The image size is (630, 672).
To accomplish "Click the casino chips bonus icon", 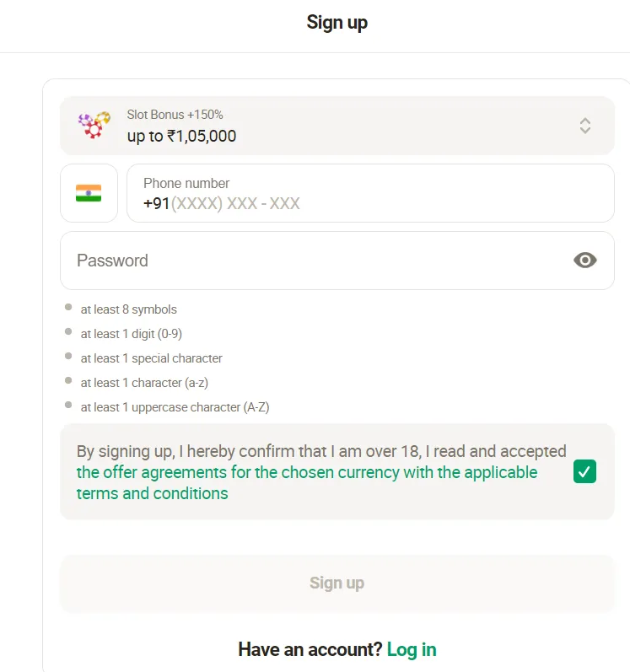I will (x=94, y=126).
